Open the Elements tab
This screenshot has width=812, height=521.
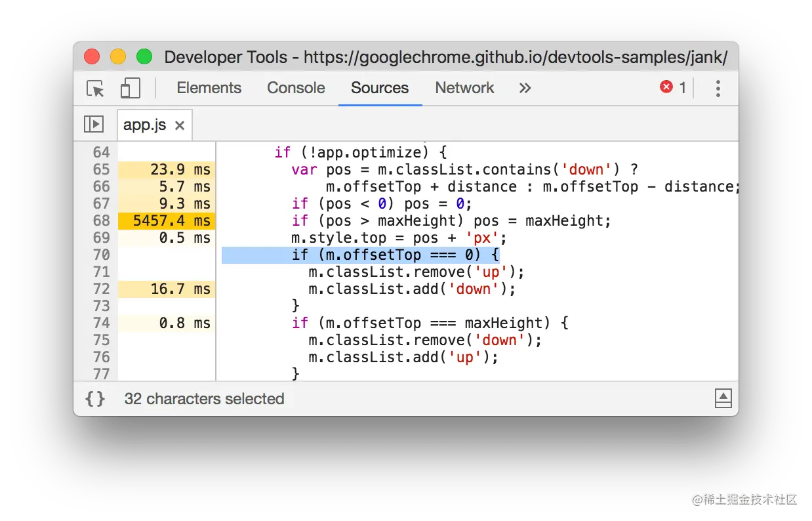209,88
